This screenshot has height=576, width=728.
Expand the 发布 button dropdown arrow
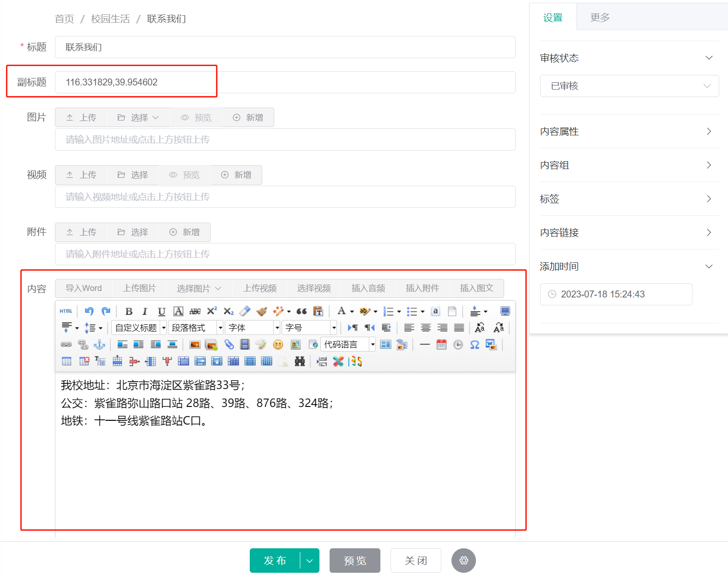[x=310, y=560]
